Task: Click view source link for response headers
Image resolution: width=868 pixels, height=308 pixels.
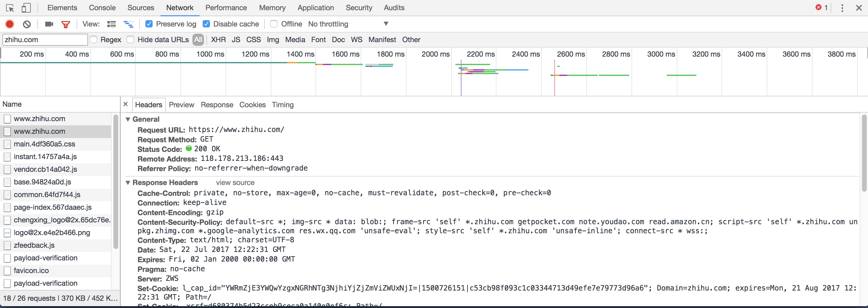Action: [235, 182]
